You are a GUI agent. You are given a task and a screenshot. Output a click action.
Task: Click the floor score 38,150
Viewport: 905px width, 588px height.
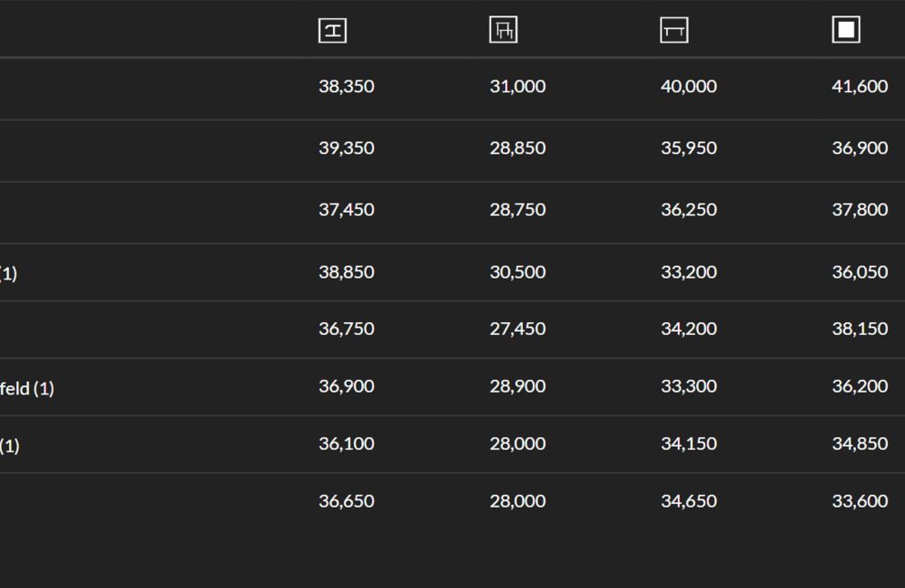(859, 329)
